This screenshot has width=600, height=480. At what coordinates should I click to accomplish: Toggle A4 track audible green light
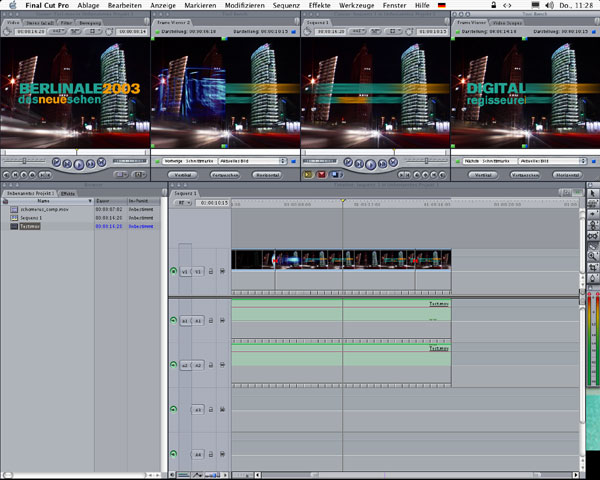click(173, 454)
